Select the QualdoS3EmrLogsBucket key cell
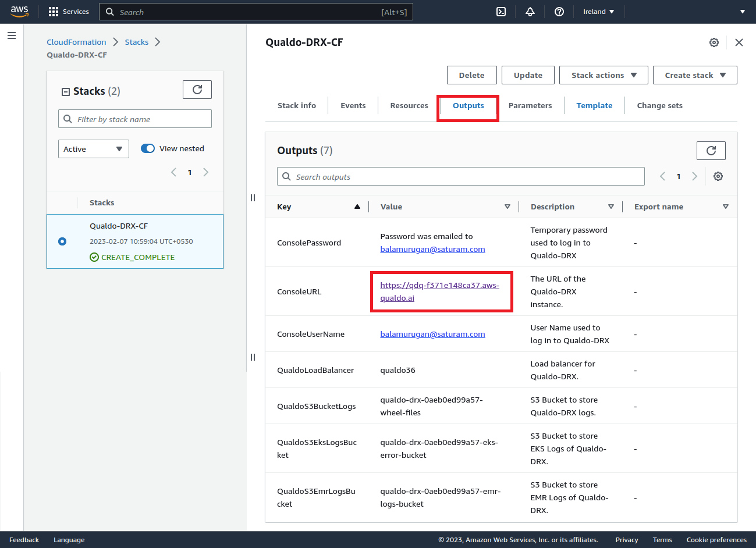This screenshot has width=756, height=548. (316, 497)
